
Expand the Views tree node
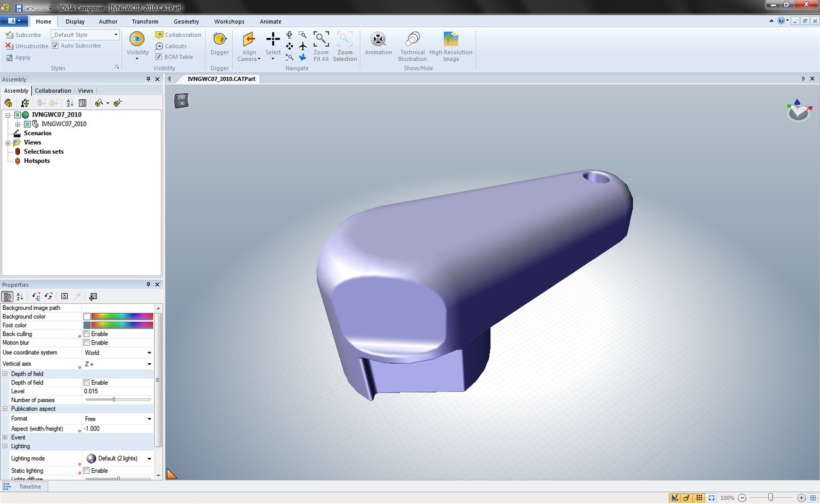8,142
